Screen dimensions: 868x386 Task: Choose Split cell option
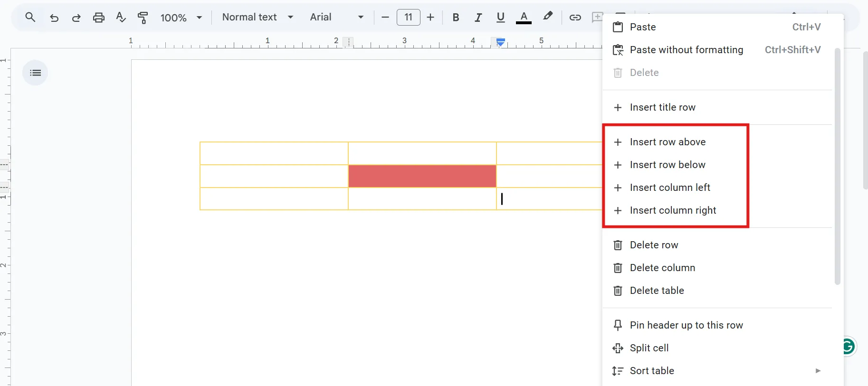[x=717, y=348]
